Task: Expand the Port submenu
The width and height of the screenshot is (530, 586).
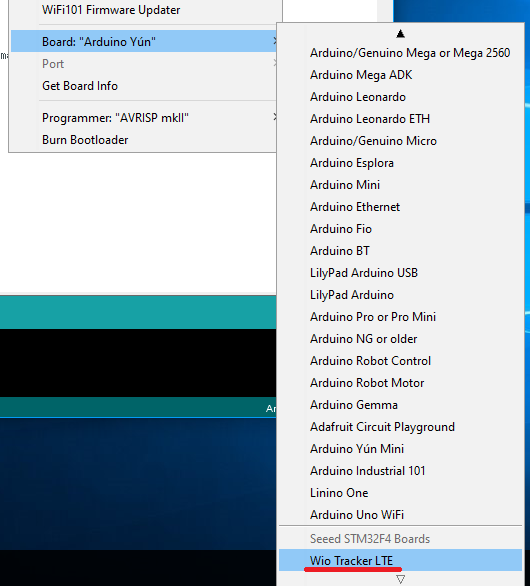Action: pyautogui.click(x=144, y=64)
